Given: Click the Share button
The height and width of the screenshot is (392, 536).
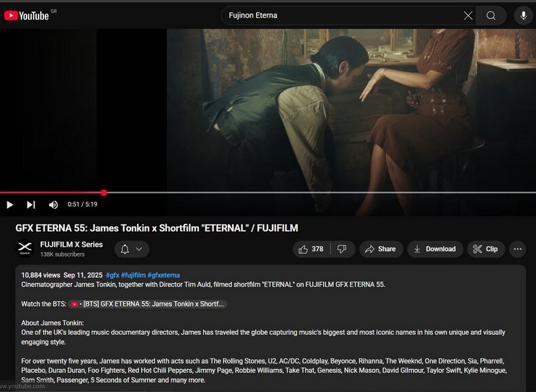Looking at the screenshot, I should coord(381,249).
